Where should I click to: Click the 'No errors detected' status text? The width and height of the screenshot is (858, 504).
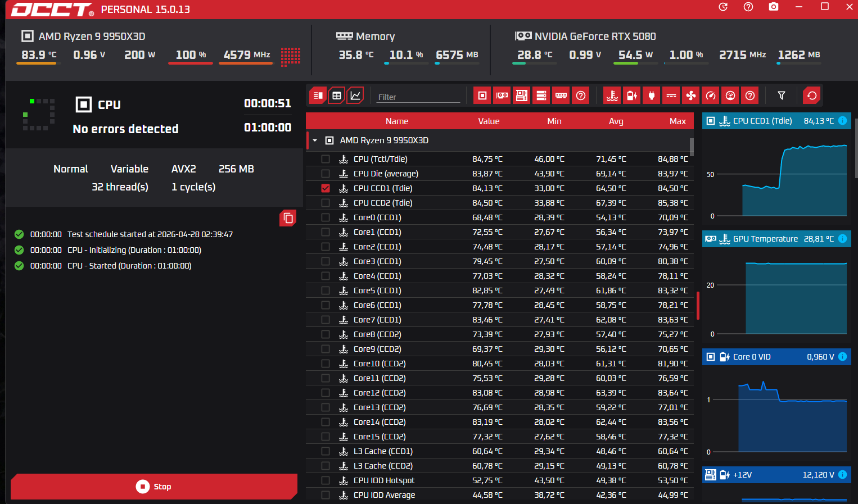[x=125, y=129]
